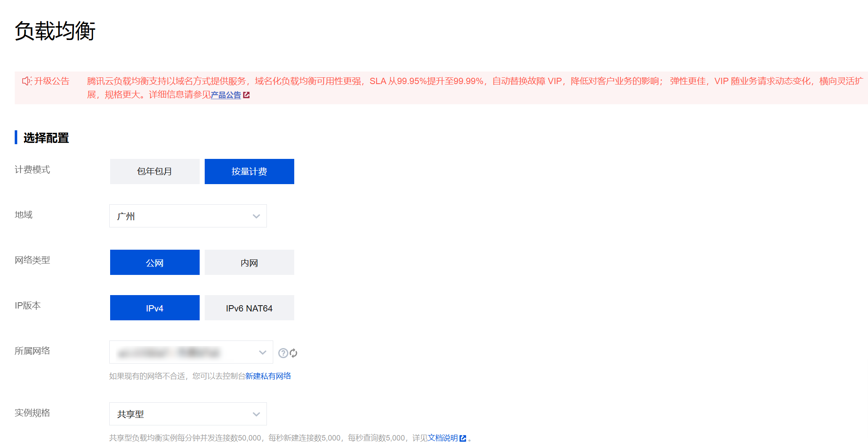Click the upgrade announcement speaker icon

click(26, 81)
